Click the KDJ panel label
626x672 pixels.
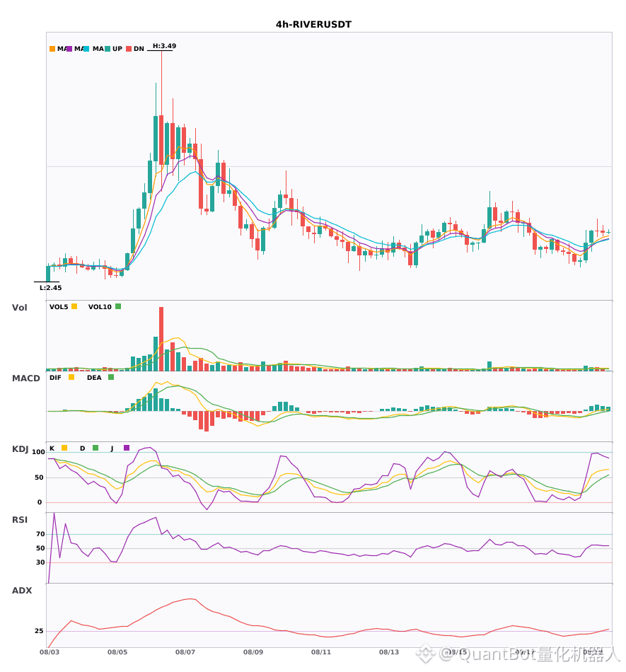(20, 449)
